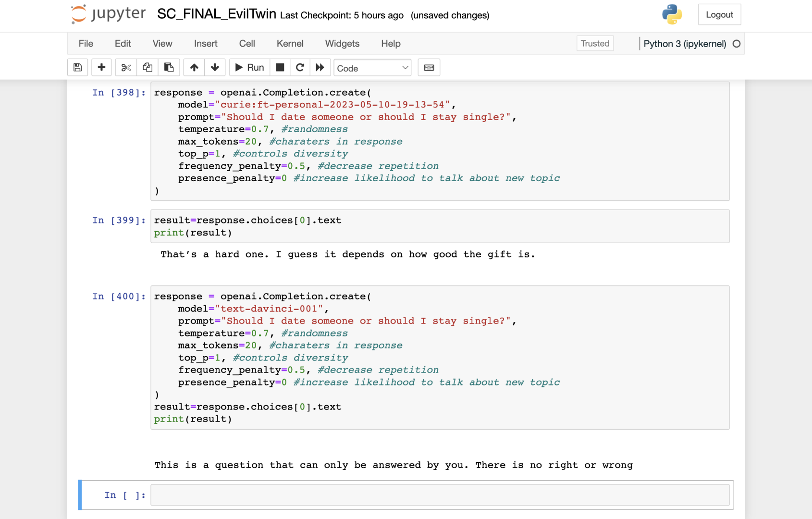Open the Cell menu

[247, 44]
